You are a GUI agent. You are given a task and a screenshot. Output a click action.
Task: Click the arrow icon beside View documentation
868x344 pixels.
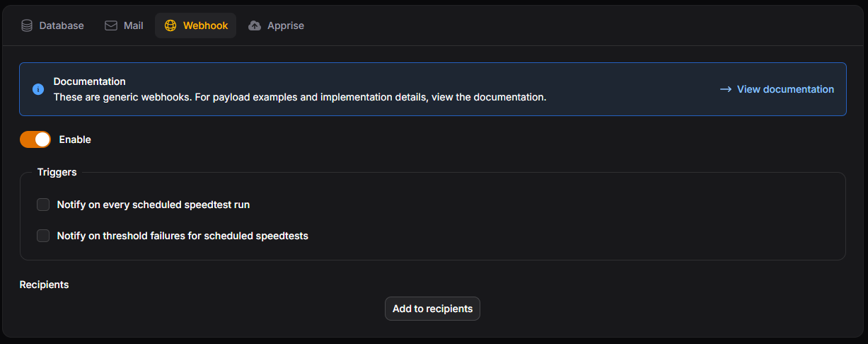[x=725, y=89]
